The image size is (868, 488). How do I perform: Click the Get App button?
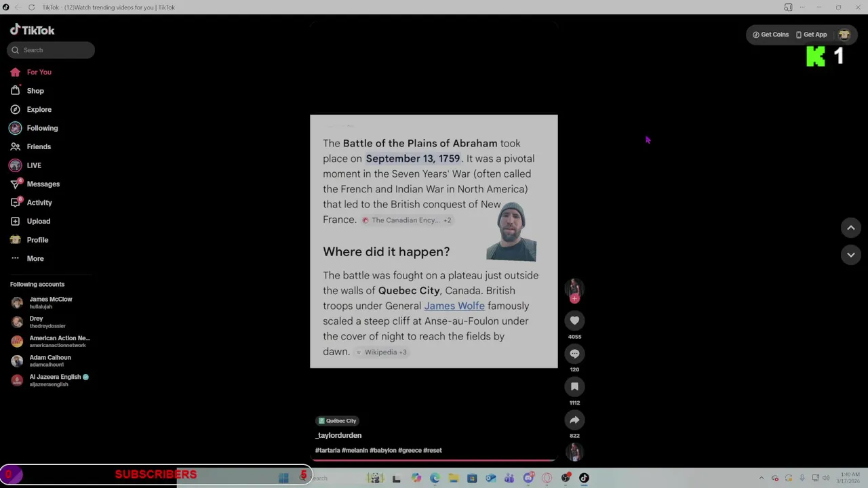point(811,35)
